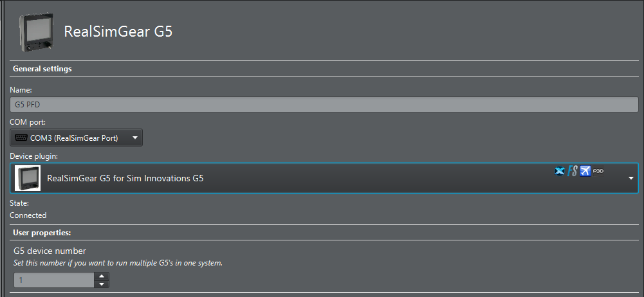The height and width of the screenshot is (297, 644).
Task: Click the blue airplane flight simulator icon
Action: pyautogui.click(x=585, y=171)
